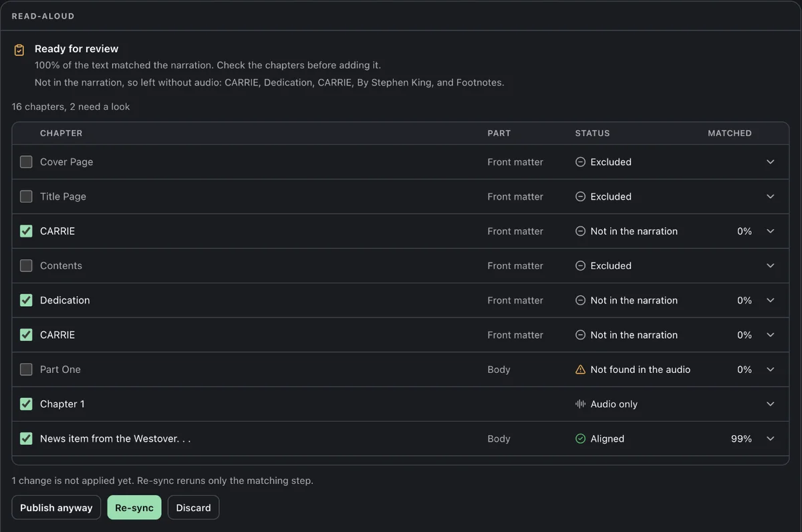The image size is (802, 532).
Task: Untick the Chapter 1 checkbox
Action: [x=26, y=404]
